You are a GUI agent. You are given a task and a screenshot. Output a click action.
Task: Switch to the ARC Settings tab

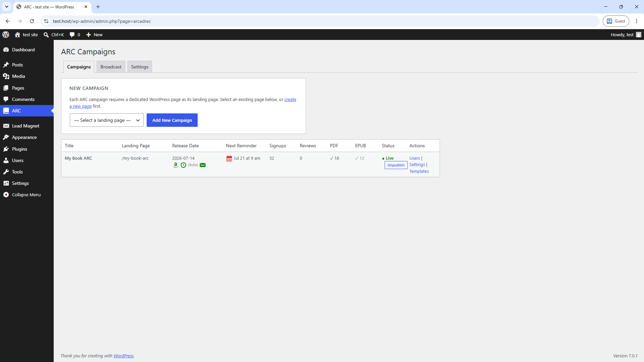coord(140,67)
